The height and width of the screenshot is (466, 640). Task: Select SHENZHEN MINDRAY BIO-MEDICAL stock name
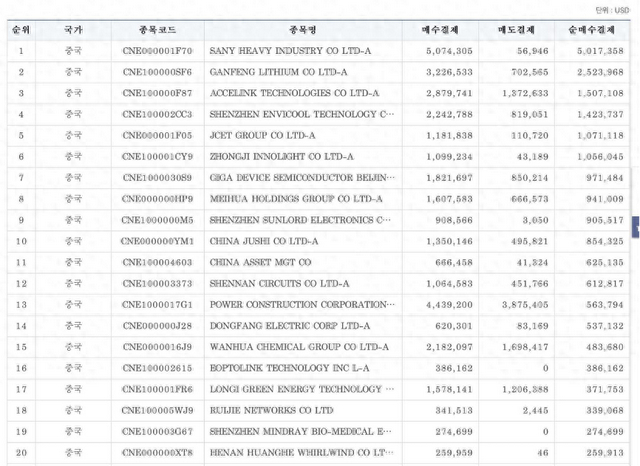pos(300,432)
